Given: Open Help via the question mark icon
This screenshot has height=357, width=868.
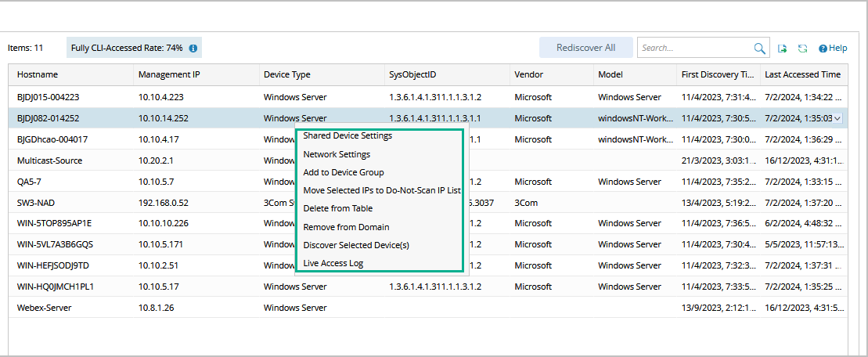Looking at the screenshot, I should click(x=823, y=49).
